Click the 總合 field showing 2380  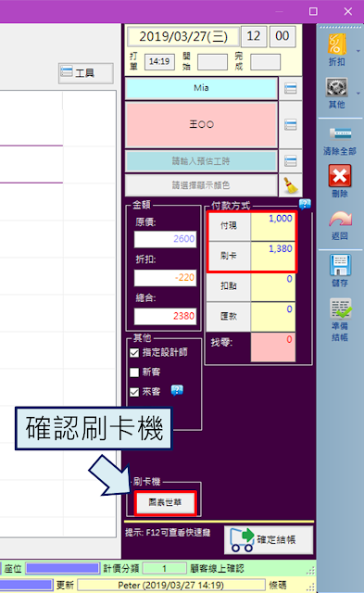point(165,316)
